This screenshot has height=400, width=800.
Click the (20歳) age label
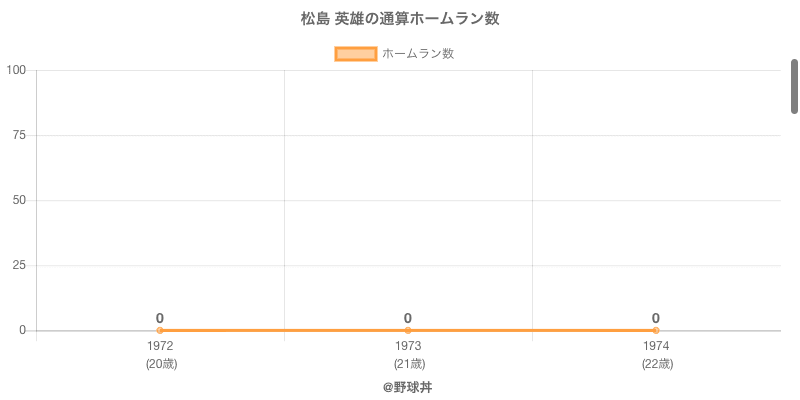(x=160, y=364)
